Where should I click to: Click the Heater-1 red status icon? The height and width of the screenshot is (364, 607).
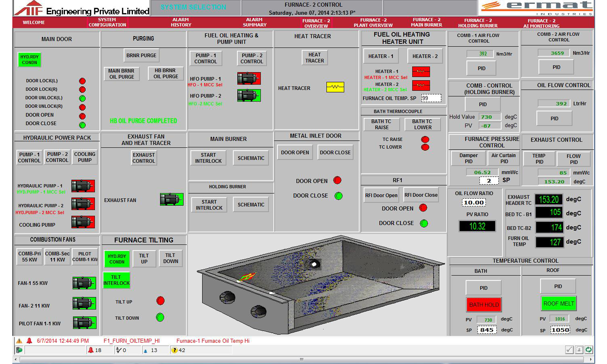tap(421, 72)
